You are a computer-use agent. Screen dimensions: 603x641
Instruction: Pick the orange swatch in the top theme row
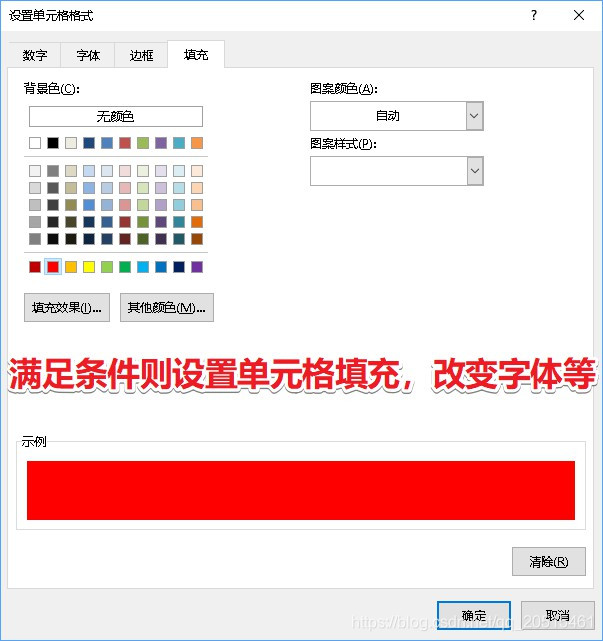[x=197, y=143]
